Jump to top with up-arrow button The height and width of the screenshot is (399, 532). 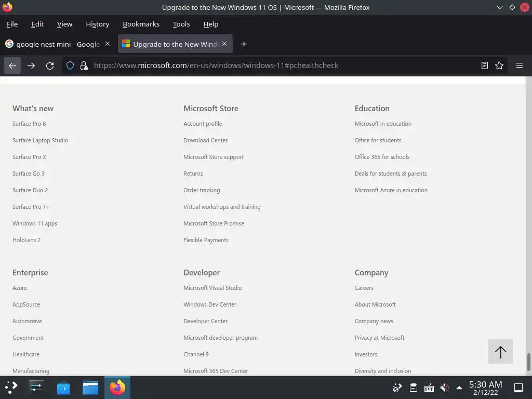(500, 351)
